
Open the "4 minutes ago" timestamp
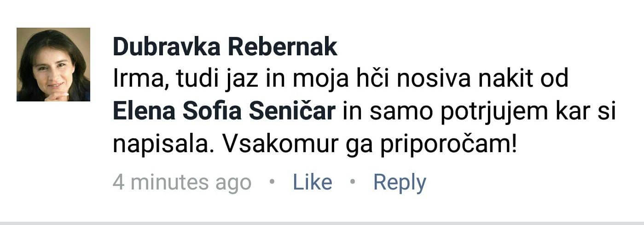point(182,183)
